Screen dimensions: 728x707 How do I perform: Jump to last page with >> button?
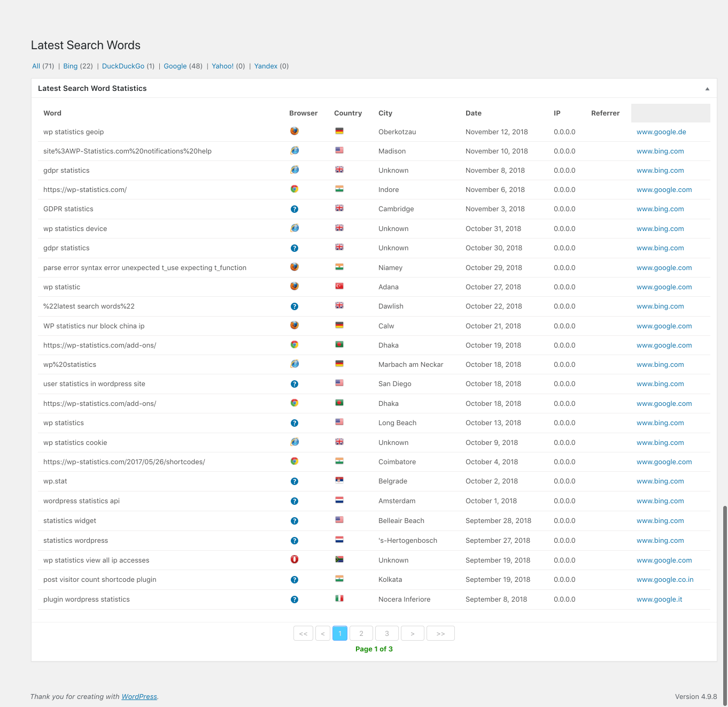pyautogui.click(x=440, y=633)
